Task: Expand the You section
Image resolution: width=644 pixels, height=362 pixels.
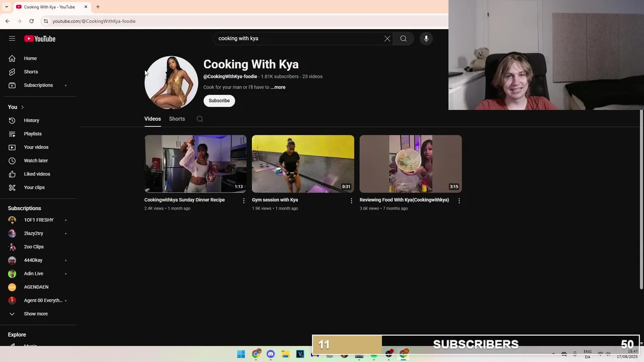Action: tap(16, 107)
